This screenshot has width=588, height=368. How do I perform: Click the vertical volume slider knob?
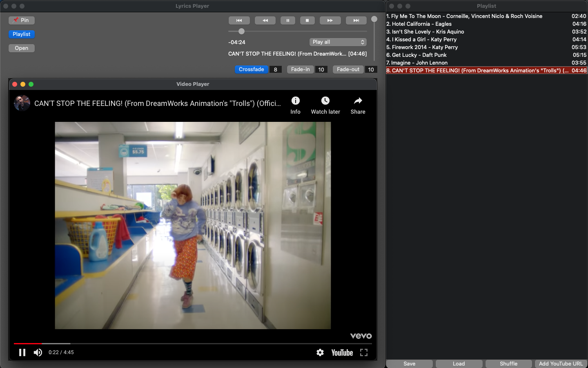tap(374, 19)
